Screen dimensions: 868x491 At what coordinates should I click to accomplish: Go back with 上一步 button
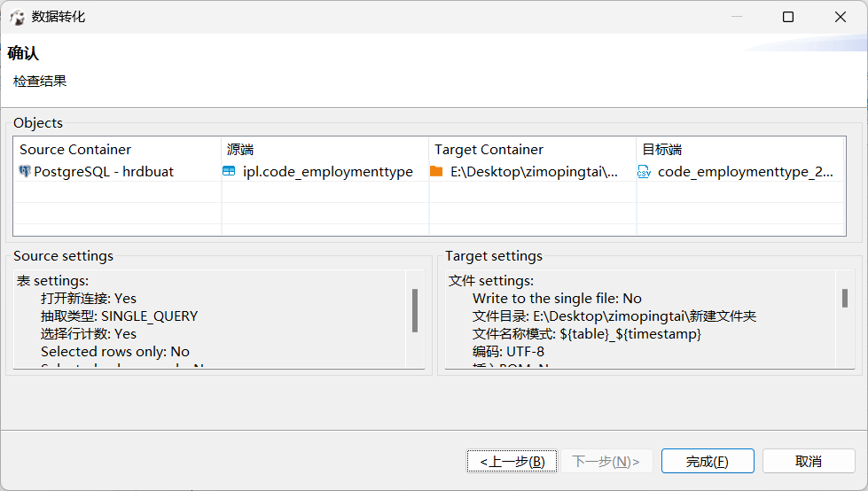tap(512, 461)
